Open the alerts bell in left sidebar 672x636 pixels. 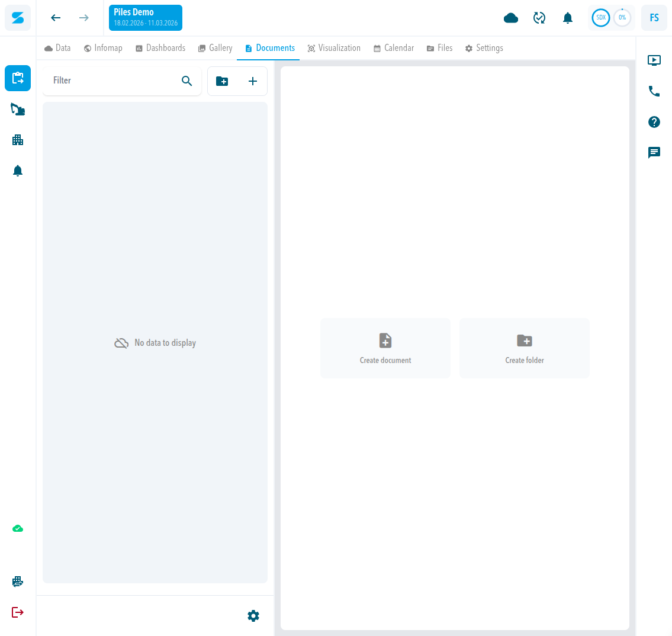tap(18, 171)
